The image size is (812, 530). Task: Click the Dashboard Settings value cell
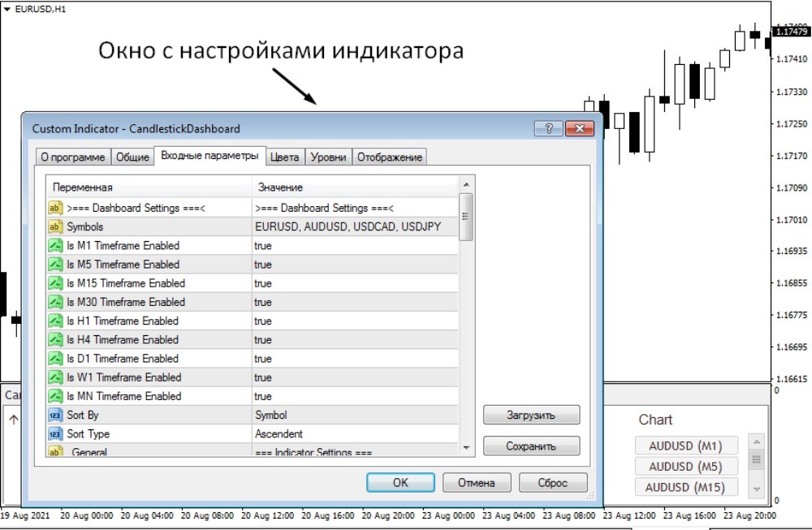click(x=356, y=208)
